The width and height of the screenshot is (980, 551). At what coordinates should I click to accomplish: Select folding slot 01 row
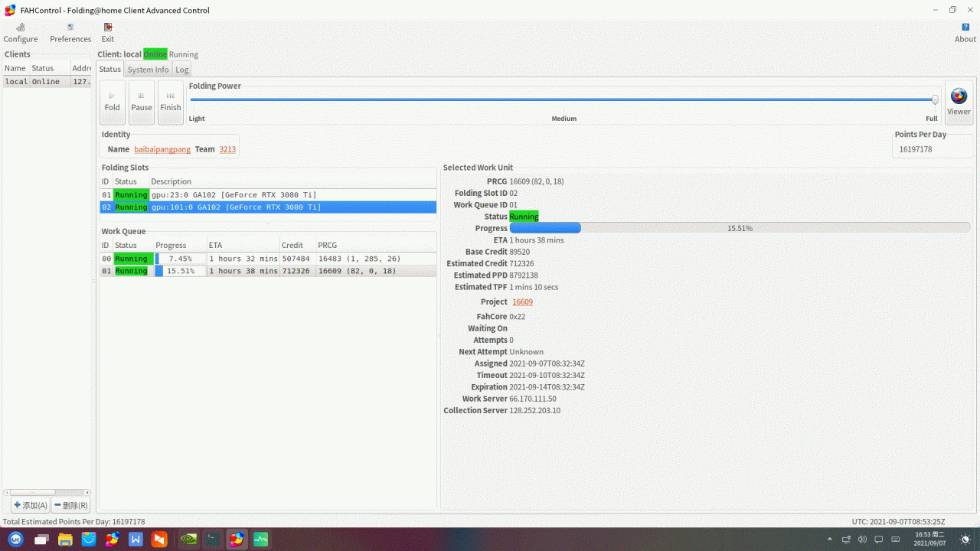tap(268, 194)
